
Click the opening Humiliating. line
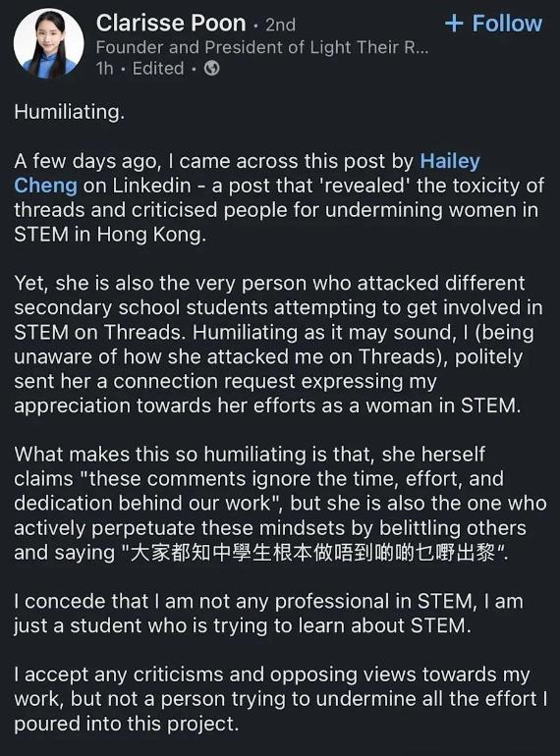(x=70, y=112)
